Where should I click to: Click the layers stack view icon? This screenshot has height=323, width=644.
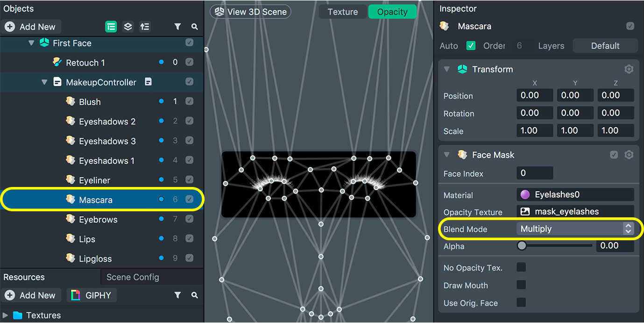click(128, 27)
